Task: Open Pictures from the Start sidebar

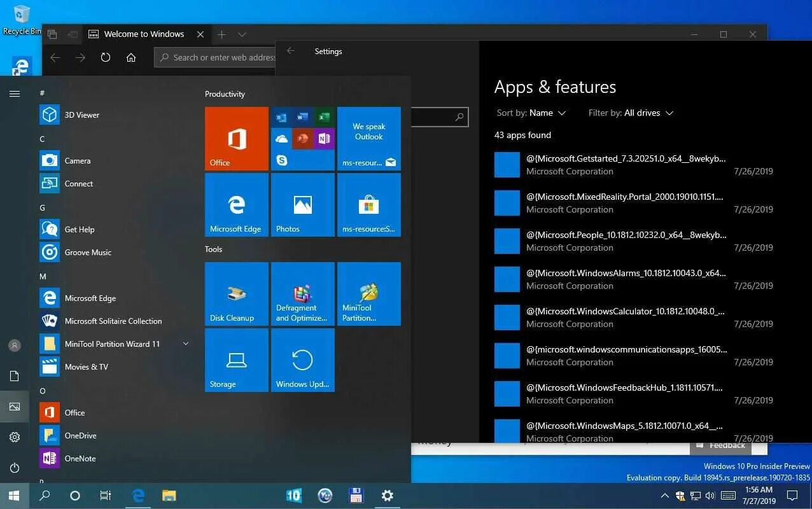Action: pos(15,407)
